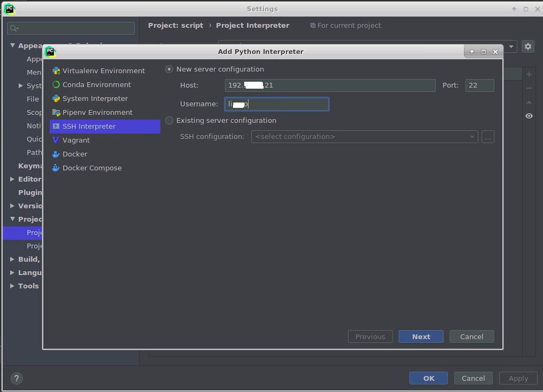Open the SSH configuration dropdown
The image size is (543, 392).
tap(364, 137)
